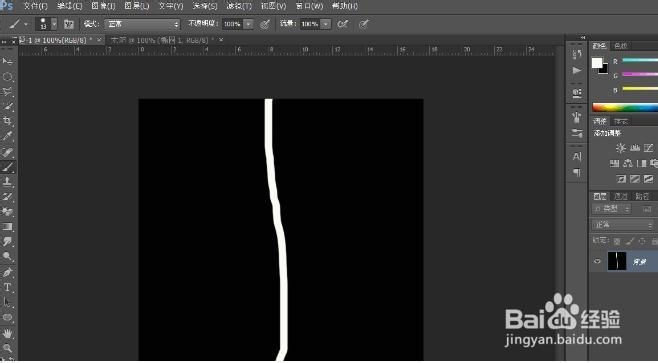Toggle lock image pixels
The height and width of the screenshot is (363, 658).
(x=629, y=241)
